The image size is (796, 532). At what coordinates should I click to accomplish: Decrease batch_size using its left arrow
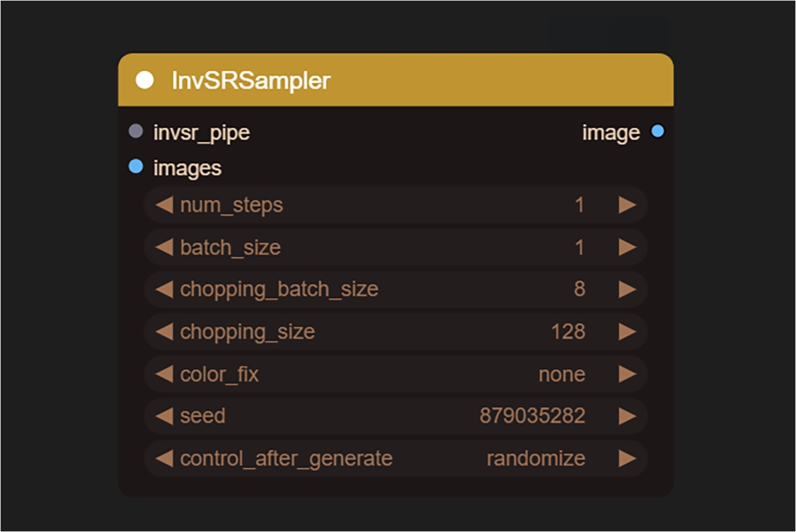(164, 247)
